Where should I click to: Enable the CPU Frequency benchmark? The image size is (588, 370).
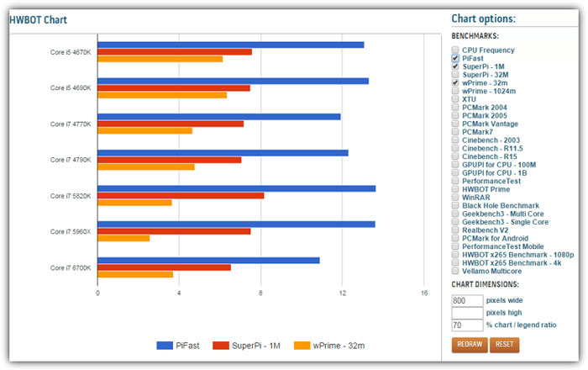pyautogui.click(x=455, y=50)
